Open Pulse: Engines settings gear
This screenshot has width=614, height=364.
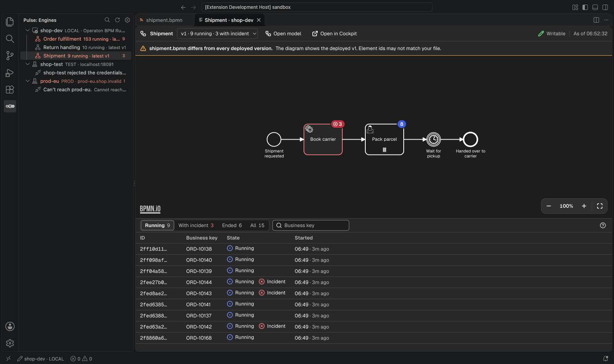(x=127, y=20)
